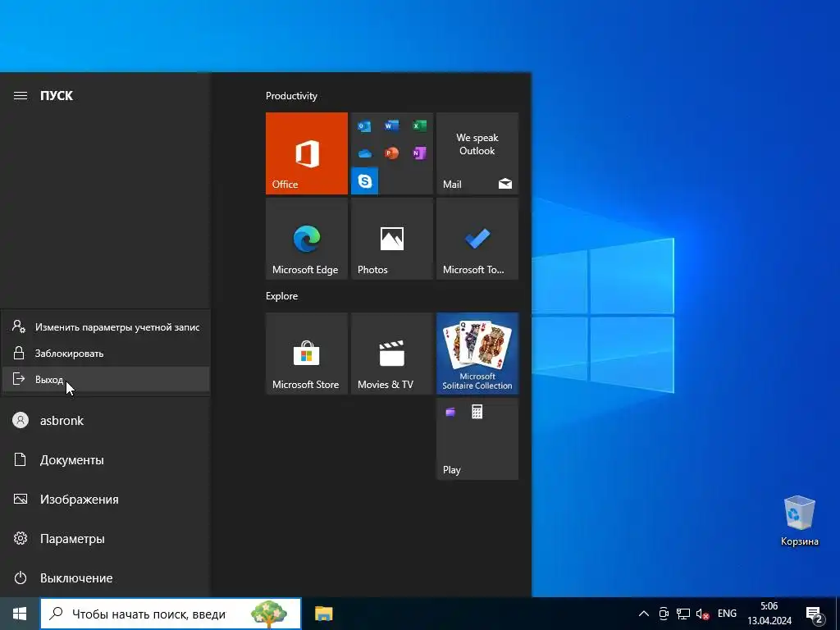Open OneNote in the Office apps folder tile
840x630 pixels.
[419, 153]
